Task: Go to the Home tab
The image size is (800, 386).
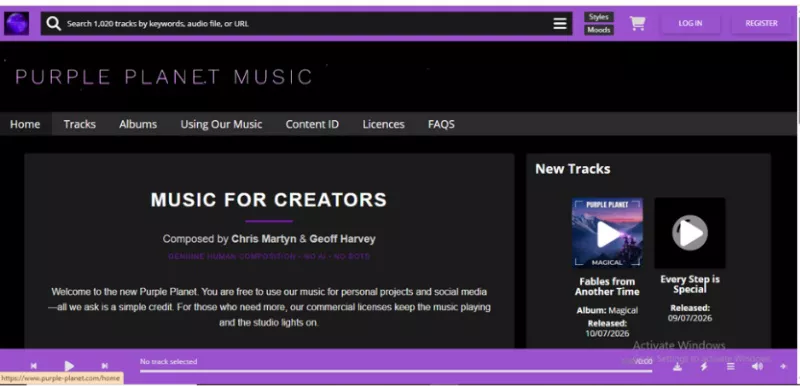Action: click(x=25, y=124)
